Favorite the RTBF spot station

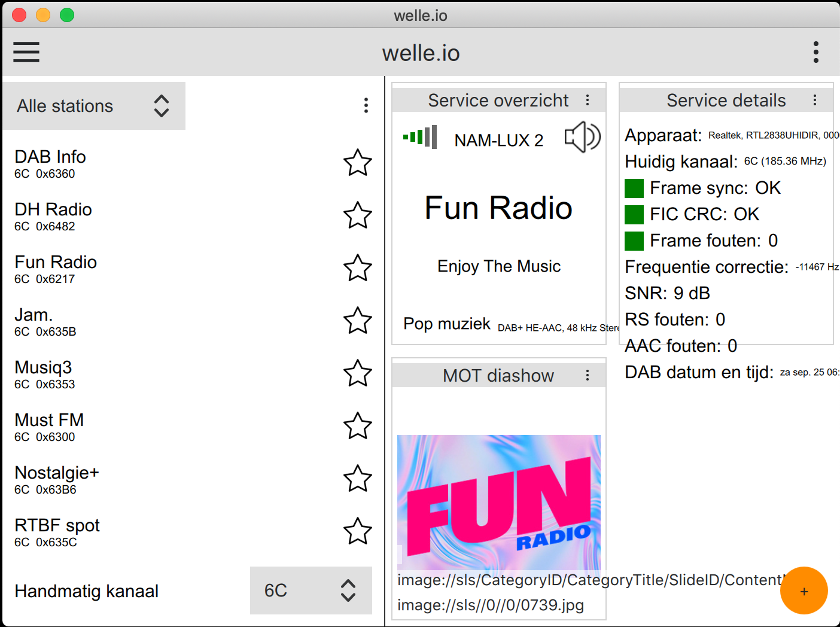click(x=358, y=531)
